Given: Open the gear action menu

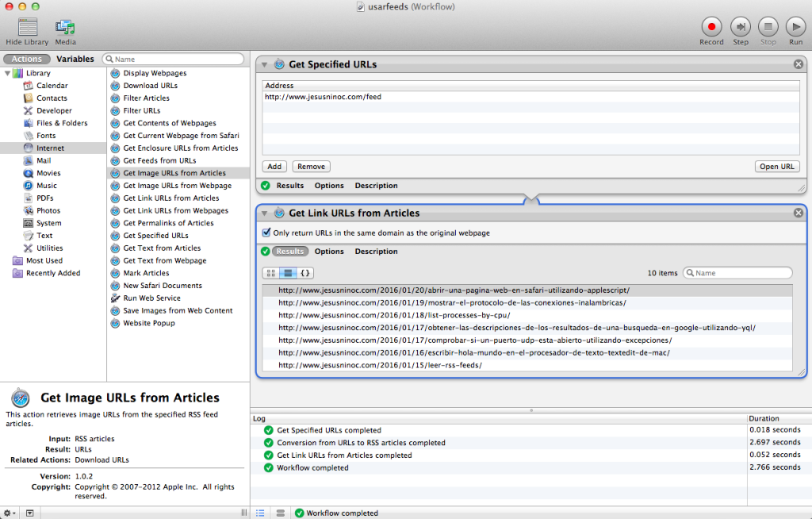Looking at the screenshot, I should (8, 513).
